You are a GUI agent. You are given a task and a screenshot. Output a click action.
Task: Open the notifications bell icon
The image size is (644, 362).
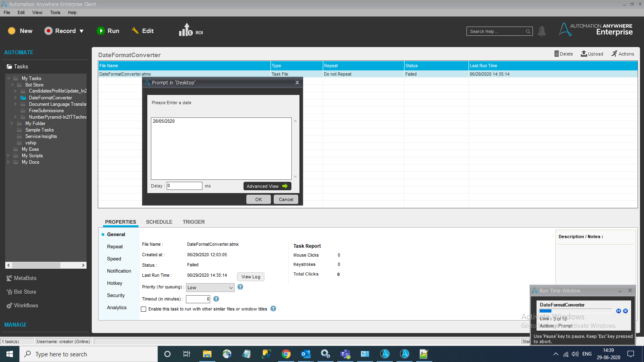tap(542, 31)
